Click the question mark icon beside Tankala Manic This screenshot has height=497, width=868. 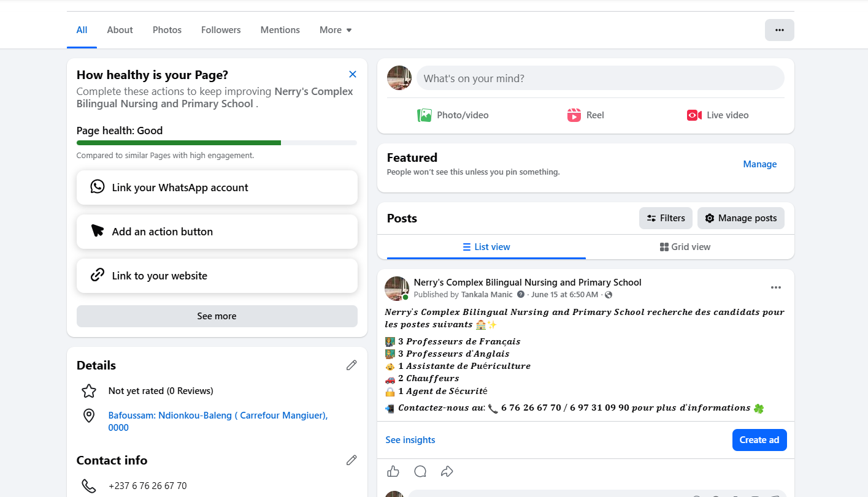tap(520, 295)
